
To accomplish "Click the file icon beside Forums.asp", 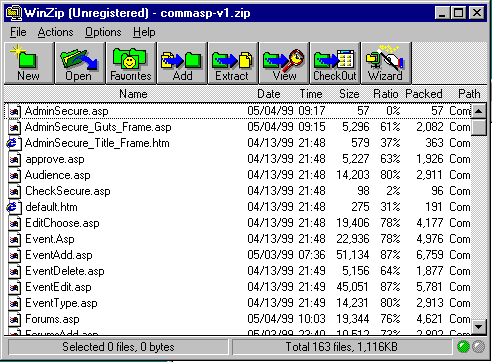I will (x=14, y=319).
